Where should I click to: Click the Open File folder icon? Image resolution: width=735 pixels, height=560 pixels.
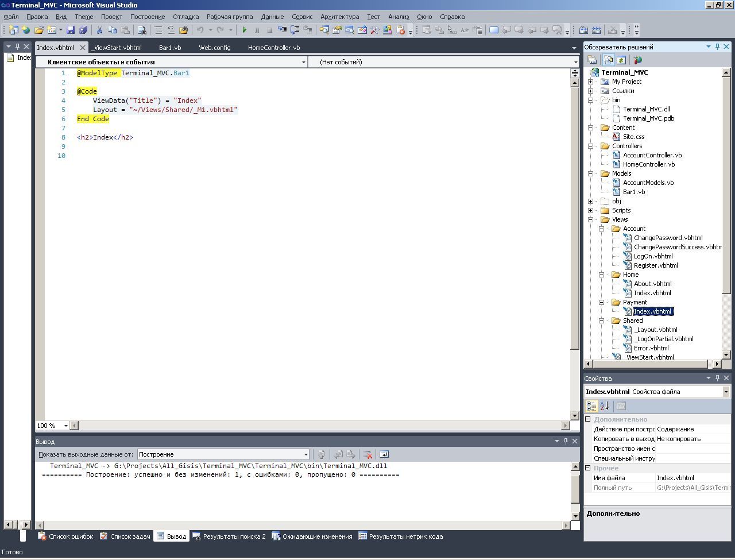click(x=39, y=30)
